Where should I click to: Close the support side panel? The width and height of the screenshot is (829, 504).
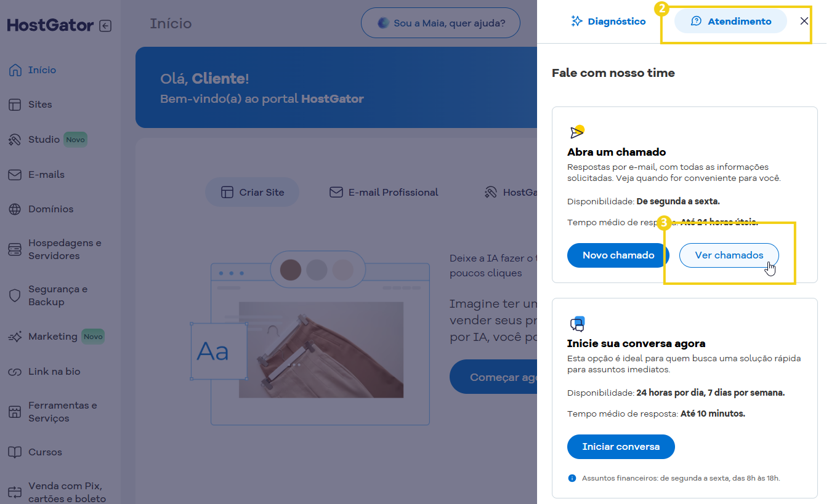click(x=804, y=21)
